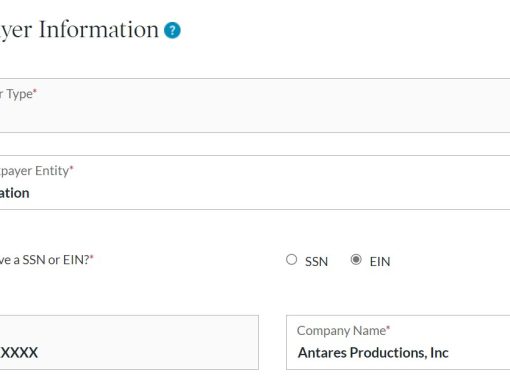
Task: Click the Type field label
Action: (x=16, y=94)
